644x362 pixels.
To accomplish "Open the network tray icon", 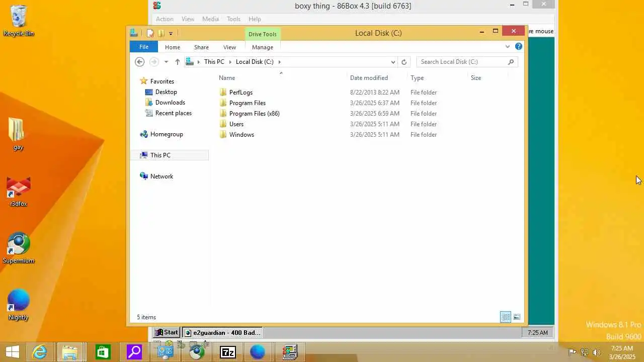I will tap(585, 352).
